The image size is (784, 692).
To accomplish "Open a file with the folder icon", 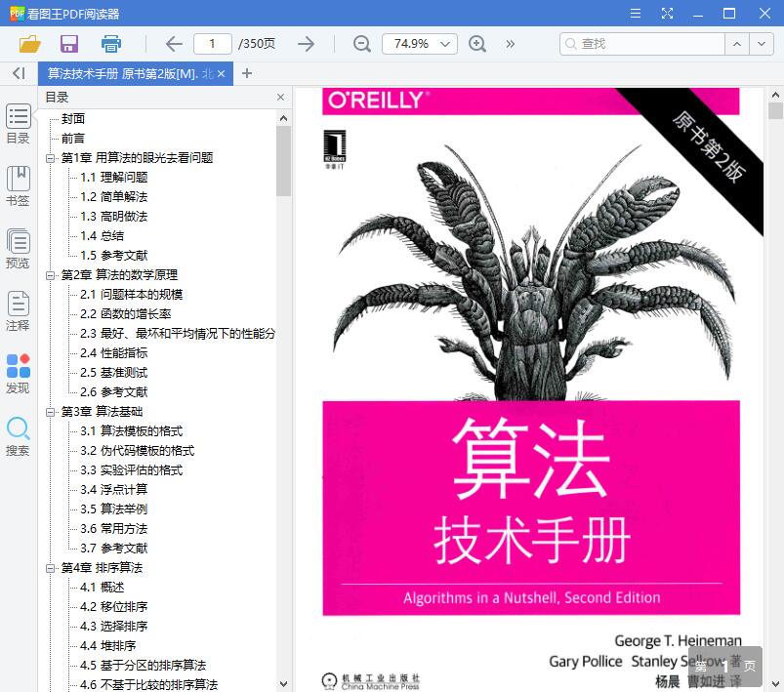I will click(29, 44).
